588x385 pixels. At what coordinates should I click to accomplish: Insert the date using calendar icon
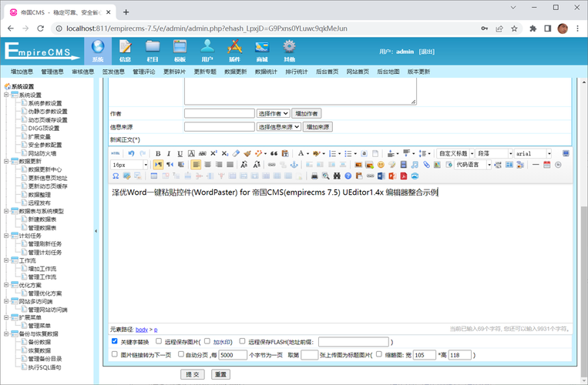click(x=546, y=165)
